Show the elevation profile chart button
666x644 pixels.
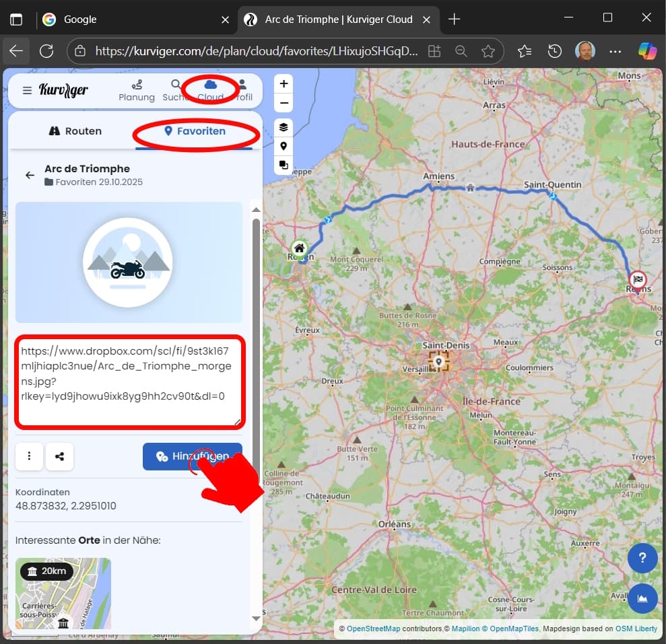pos(642,598)
